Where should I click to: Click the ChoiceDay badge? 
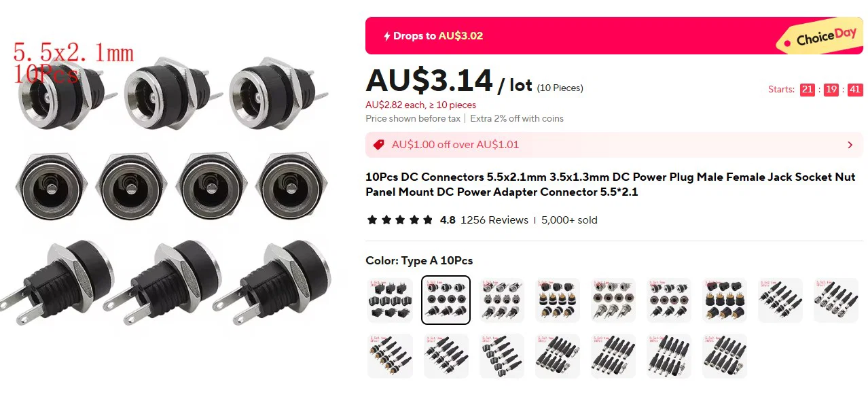[821, 37]
